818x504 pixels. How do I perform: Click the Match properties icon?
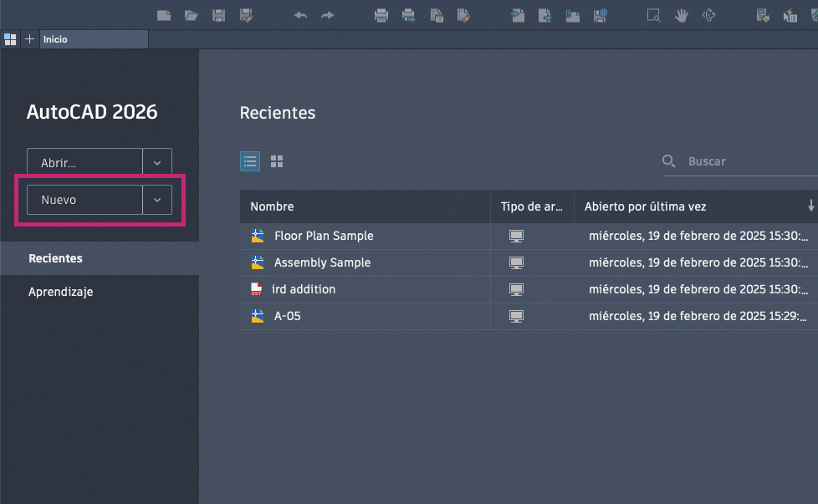pyautogui.click(x=763, y=16)
